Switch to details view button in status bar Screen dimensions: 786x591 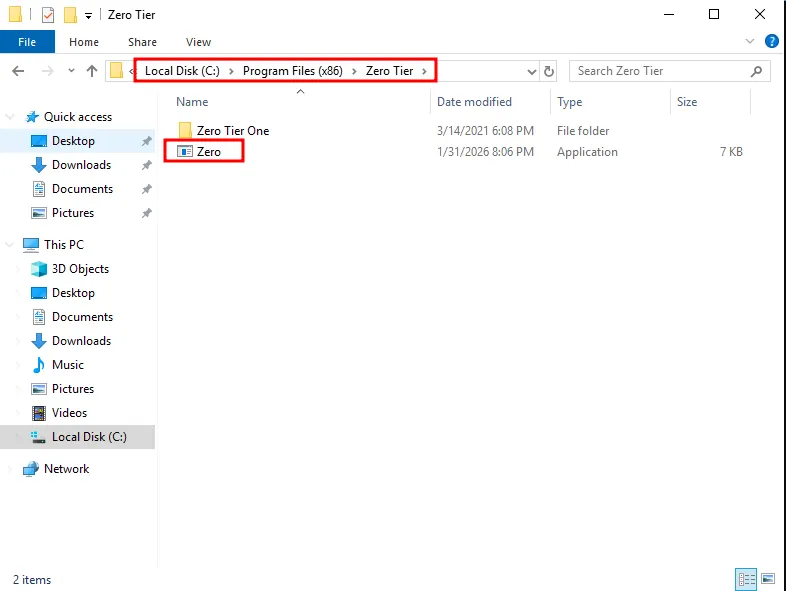click(x=746, y=579)
